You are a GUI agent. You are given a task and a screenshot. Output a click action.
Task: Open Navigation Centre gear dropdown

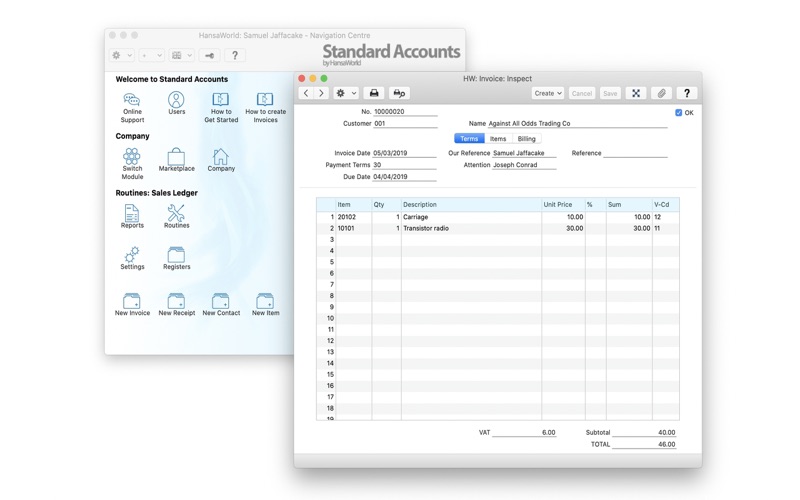tap(122, 55)
